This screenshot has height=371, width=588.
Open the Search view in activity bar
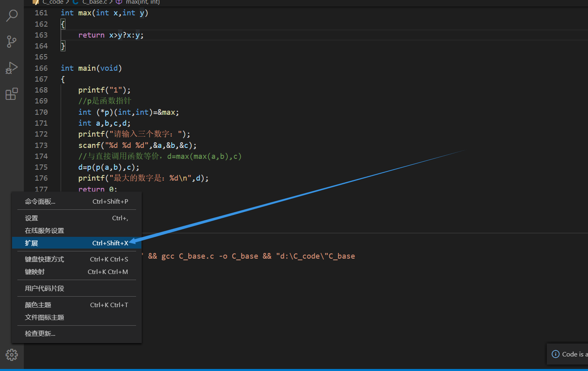[x=12, y=16]
